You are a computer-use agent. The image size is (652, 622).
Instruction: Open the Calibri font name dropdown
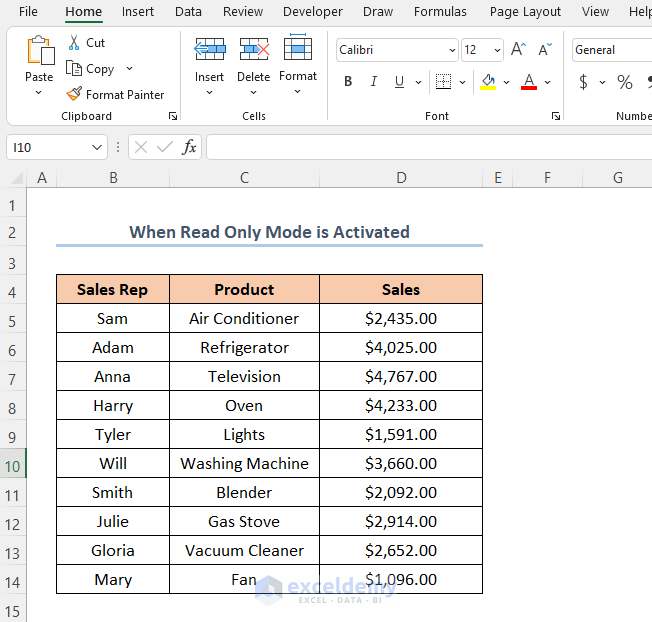tap(451, 50)
